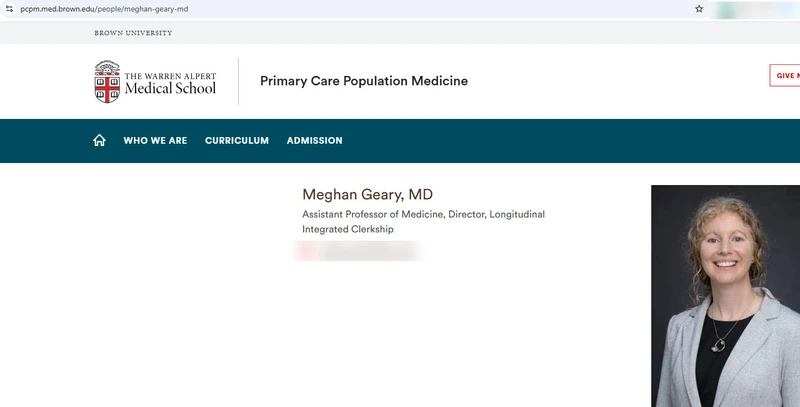The image size is (800, 407).
Task: Open the blurred contact link under the title
Action: tap(359, 251)
